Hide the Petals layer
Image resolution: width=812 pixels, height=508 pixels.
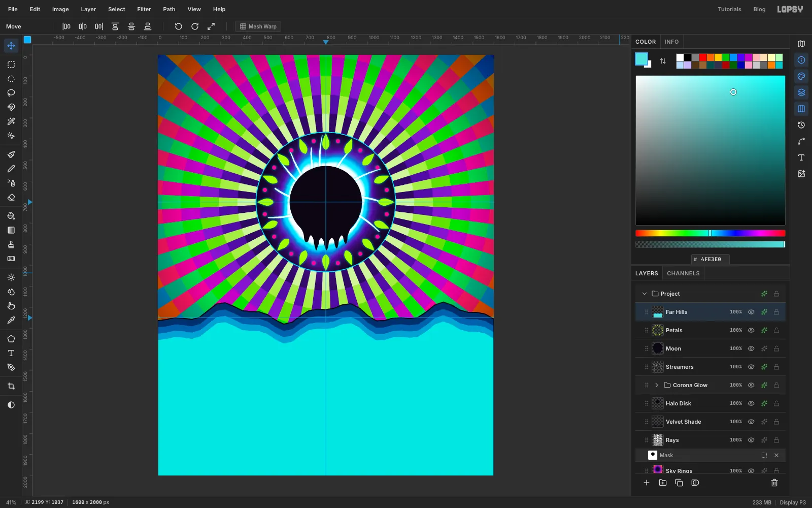[x=751, y=330]
